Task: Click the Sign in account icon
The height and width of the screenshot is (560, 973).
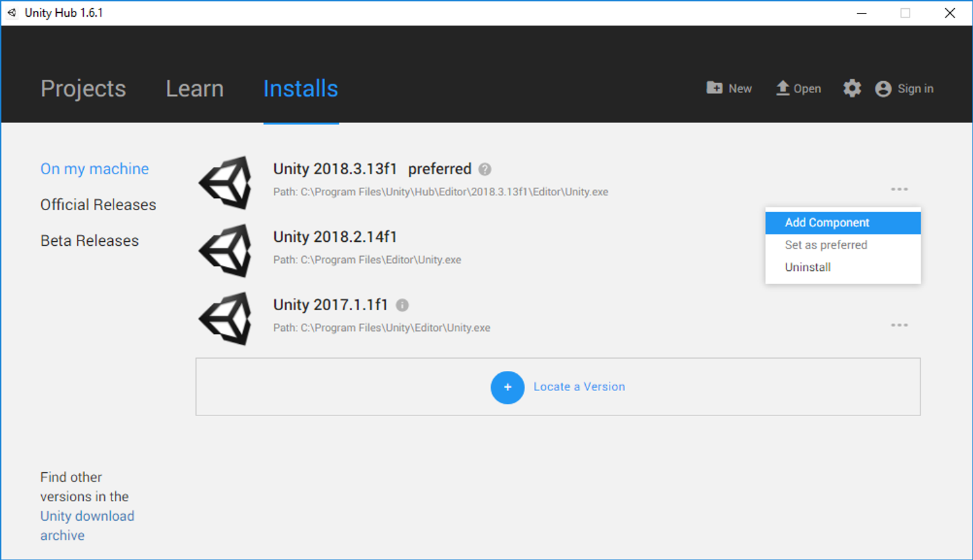Action: 882,88
